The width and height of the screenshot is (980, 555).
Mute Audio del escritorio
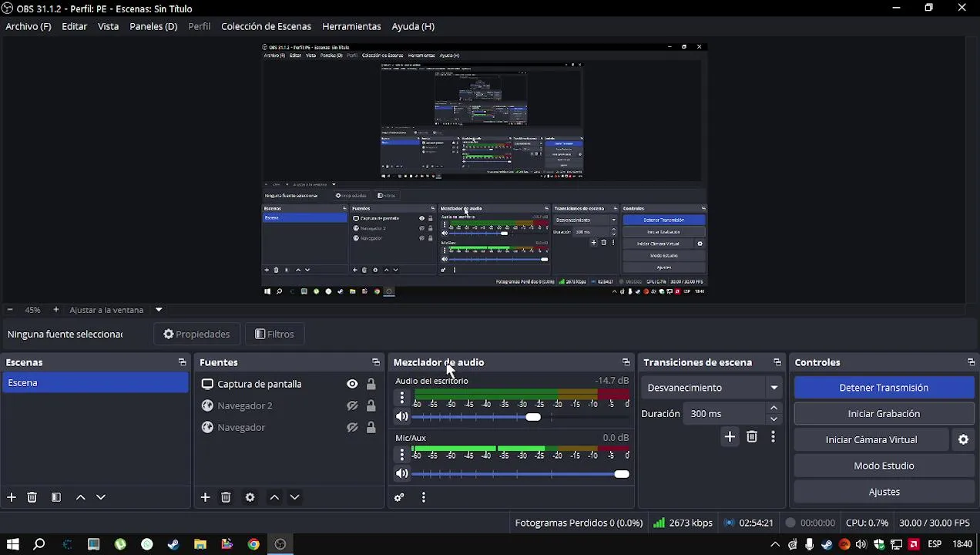click(401, 417)
